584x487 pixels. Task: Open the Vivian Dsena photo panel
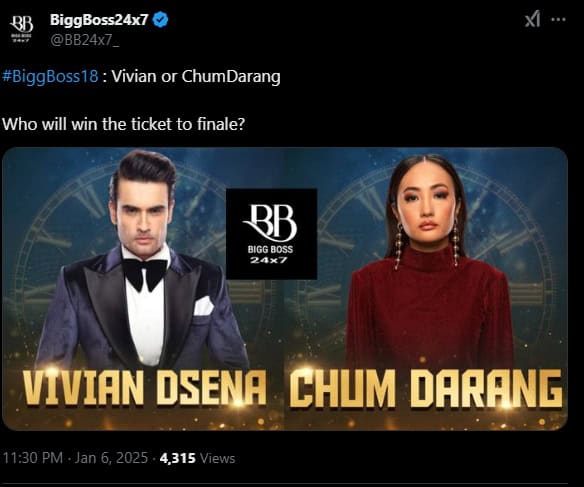tap(143, 289)
